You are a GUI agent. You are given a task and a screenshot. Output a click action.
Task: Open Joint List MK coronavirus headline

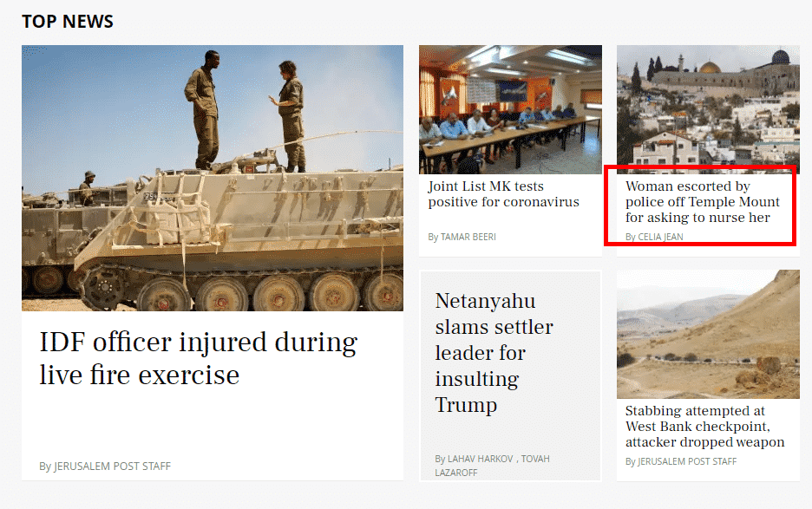(x=503, y=194)
